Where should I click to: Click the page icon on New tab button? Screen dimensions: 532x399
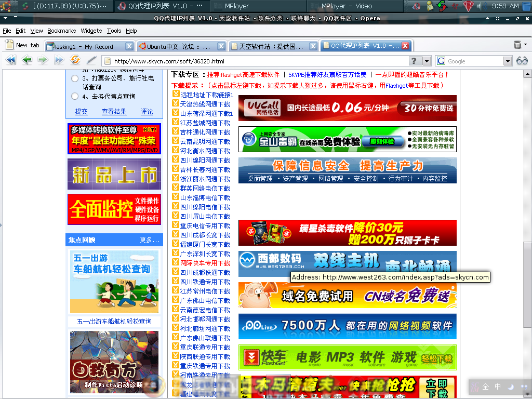pyautogui.click(x=9, y=45)
